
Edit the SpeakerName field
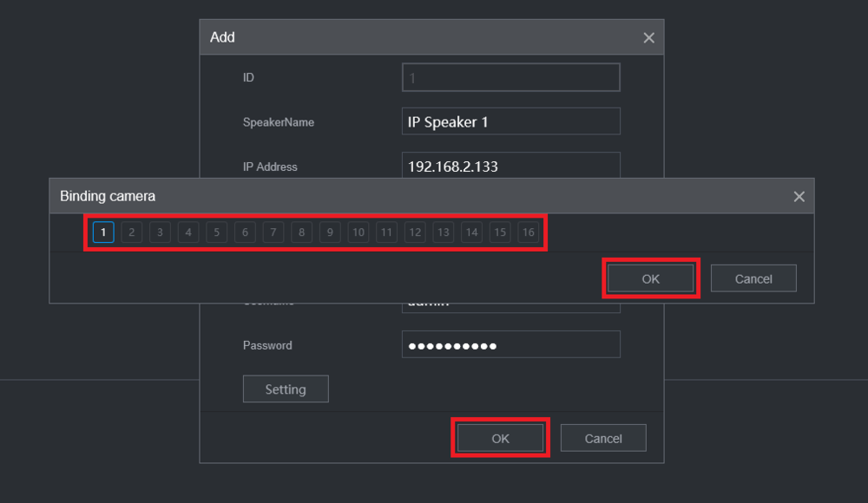click(510, 121)
